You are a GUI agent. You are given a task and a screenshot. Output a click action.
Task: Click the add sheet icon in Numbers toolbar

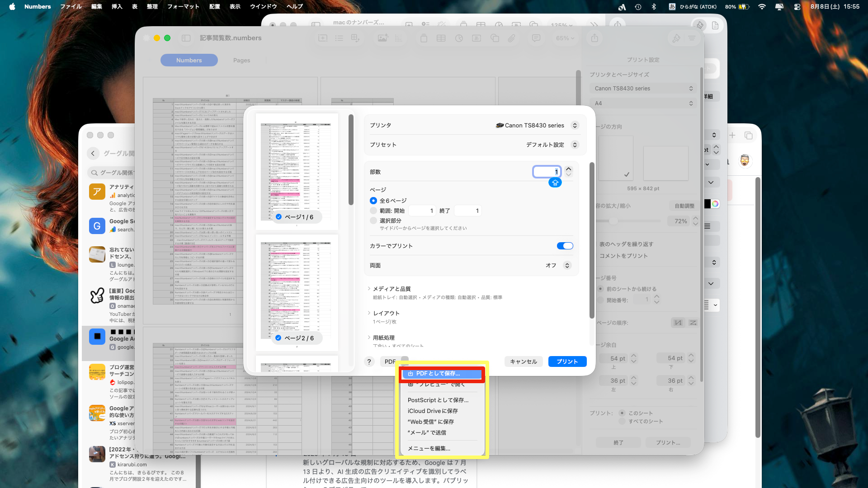[x=323, y=38]
